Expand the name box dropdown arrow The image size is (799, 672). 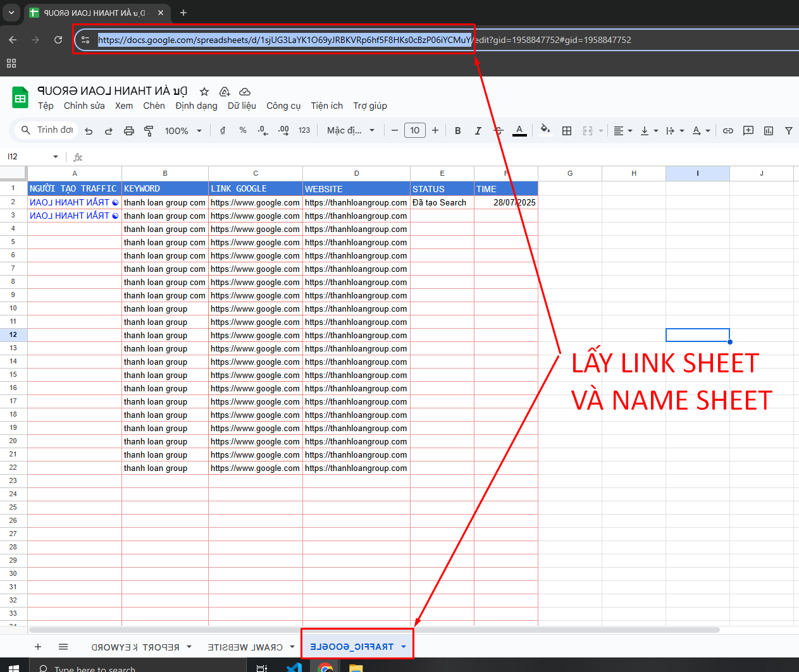click(x=56, y=157)
